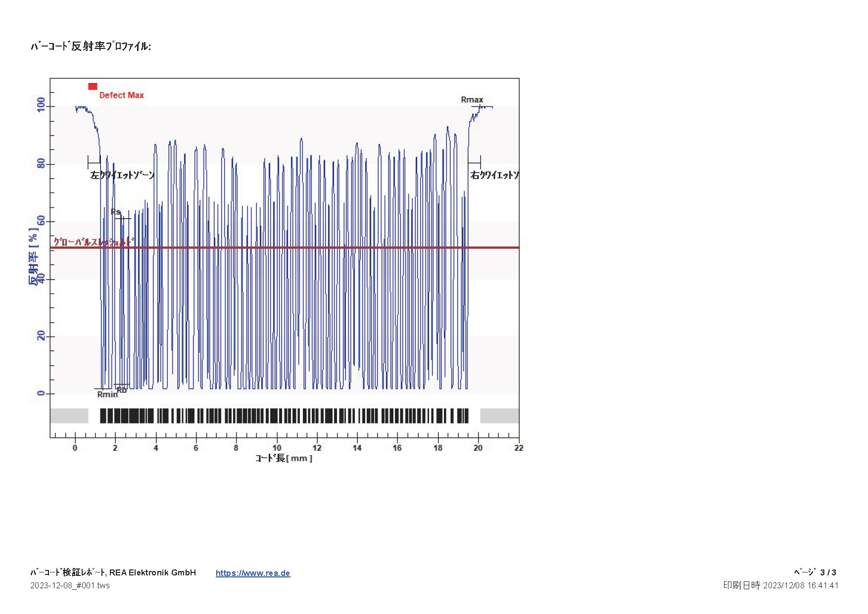This screenshot has height=614, width=868.
Task: Click the 右クワイエットゾーン label
Action: [x=494, y=175]
